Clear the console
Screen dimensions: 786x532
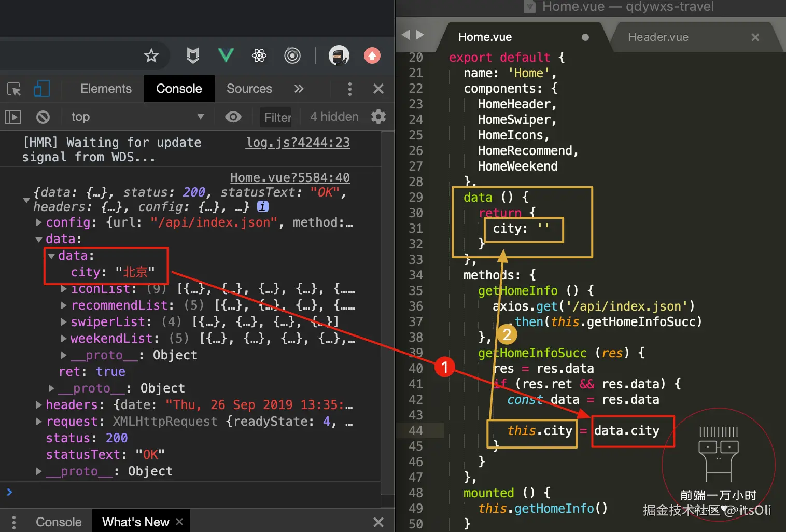(x=43, y=117)
